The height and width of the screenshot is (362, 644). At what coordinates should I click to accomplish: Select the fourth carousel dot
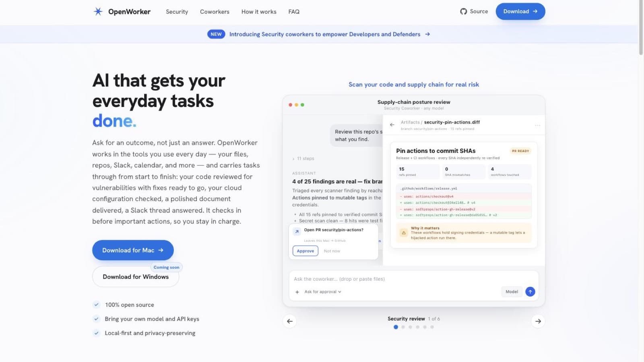417,327
